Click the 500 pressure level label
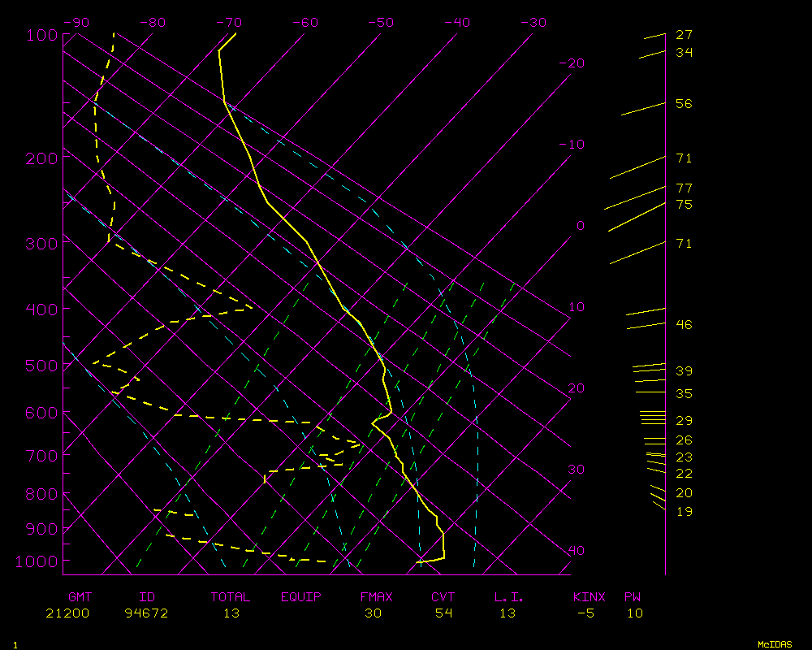 click(41, 366)
